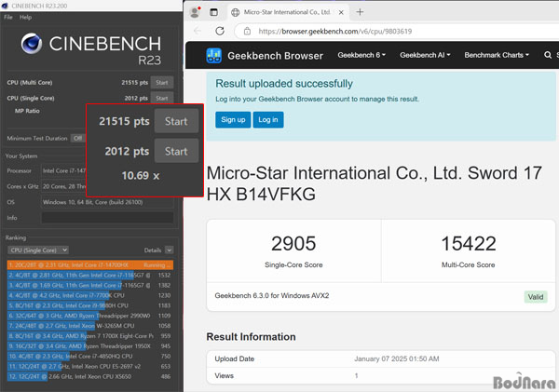Select the Xeon E5-2697 v2 ranking row
The image size is (559, 392).
[89, 366]
